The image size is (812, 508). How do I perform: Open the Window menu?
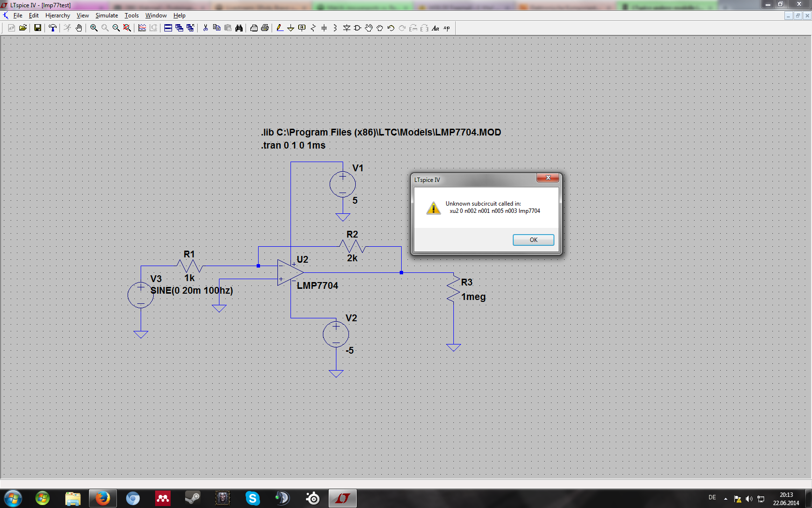click(x=156, y=15)
